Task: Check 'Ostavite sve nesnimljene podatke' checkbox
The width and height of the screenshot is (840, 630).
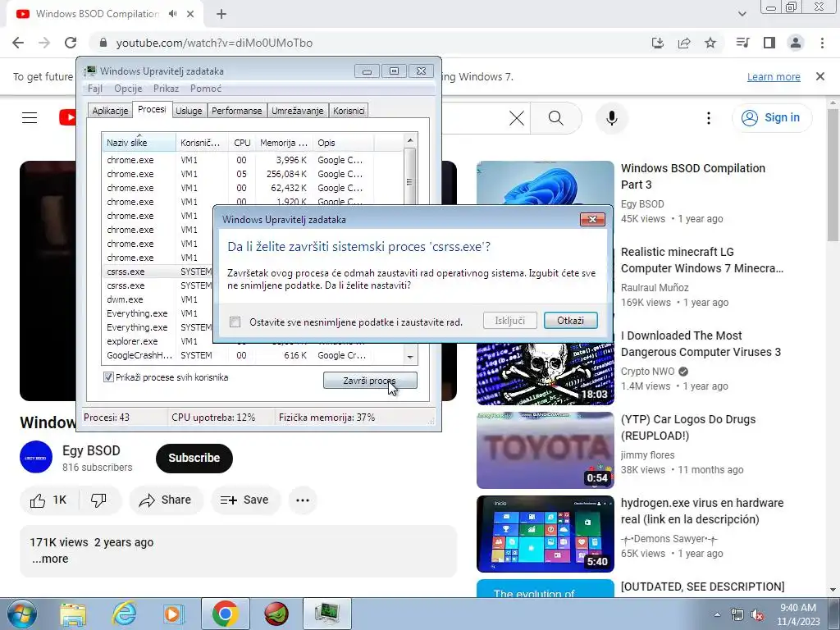Action: (x=235, y=322)
